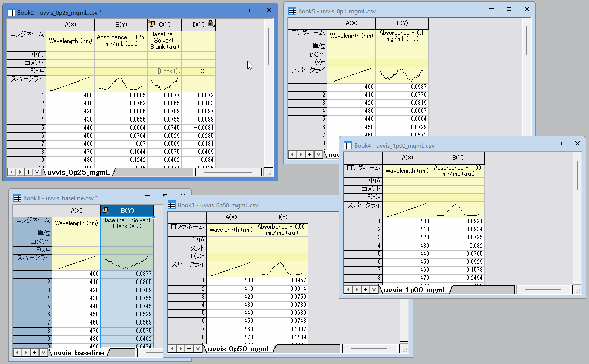
Task: Select row 3 header in Book4
Action: coord(363,237)
